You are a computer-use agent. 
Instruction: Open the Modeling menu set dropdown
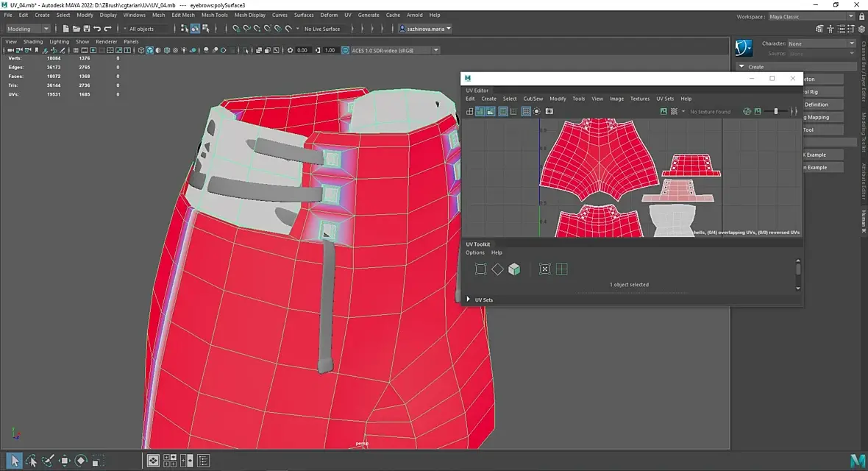(x=28, y=29)
